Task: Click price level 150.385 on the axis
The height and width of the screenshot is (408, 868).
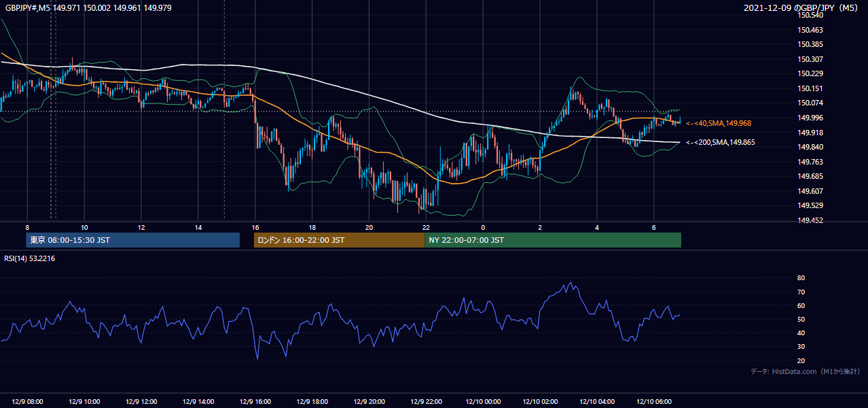Action: pyautogui.click(x=810, y=44)
